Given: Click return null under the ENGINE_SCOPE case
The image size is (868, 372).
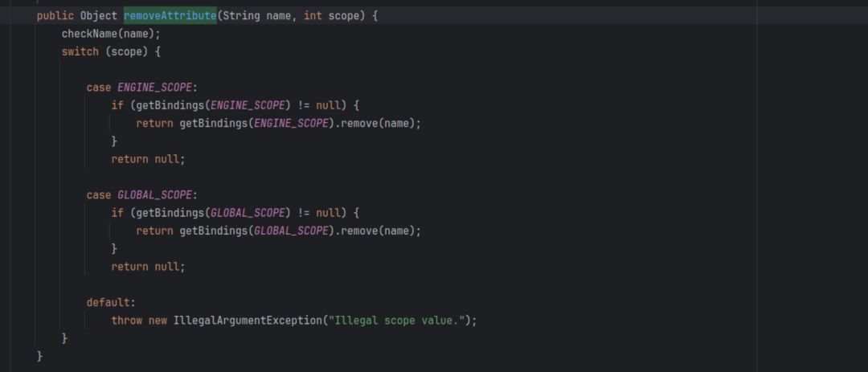Looking at the screenshot, I should [148, 159].
